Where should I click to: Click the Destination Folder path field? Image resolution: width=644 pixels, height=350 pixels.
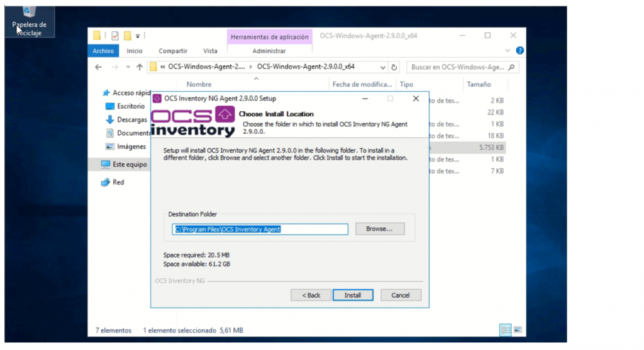[260, 229]
